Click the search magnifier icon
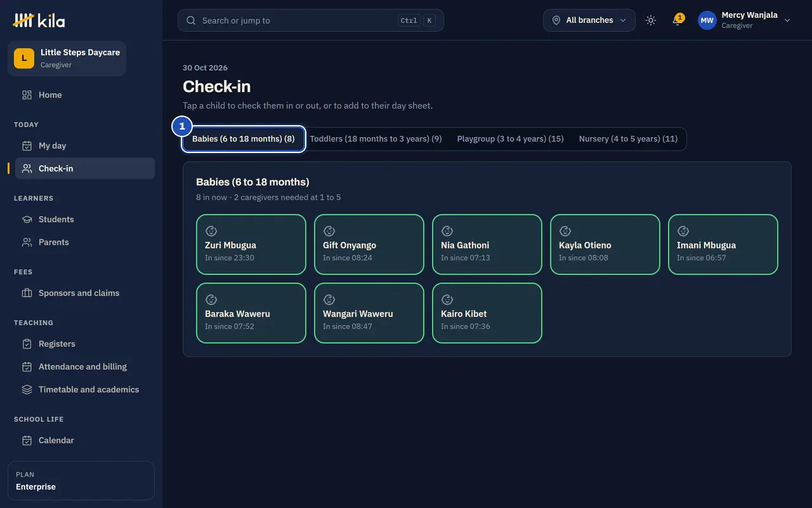812x508 pixels. click(191, 20)
